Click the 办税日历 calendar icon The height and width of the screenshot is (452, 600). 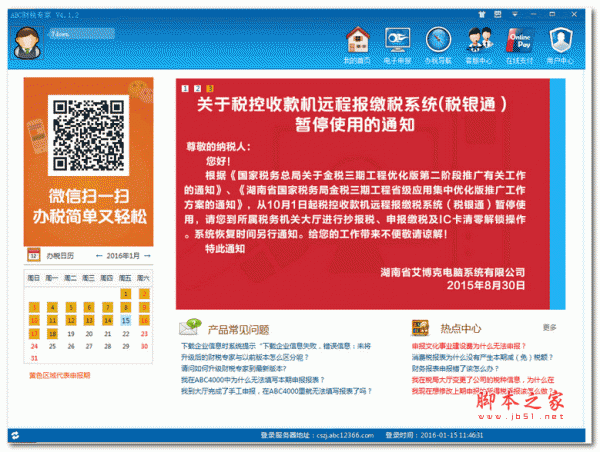pyautogui.click(x=34, y=255)
